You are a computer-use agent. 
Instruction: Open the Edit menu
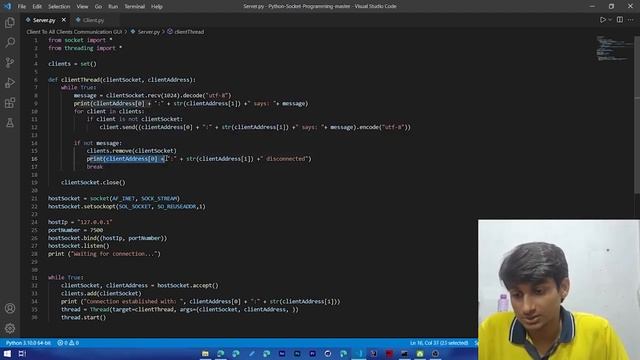[37, 7]
